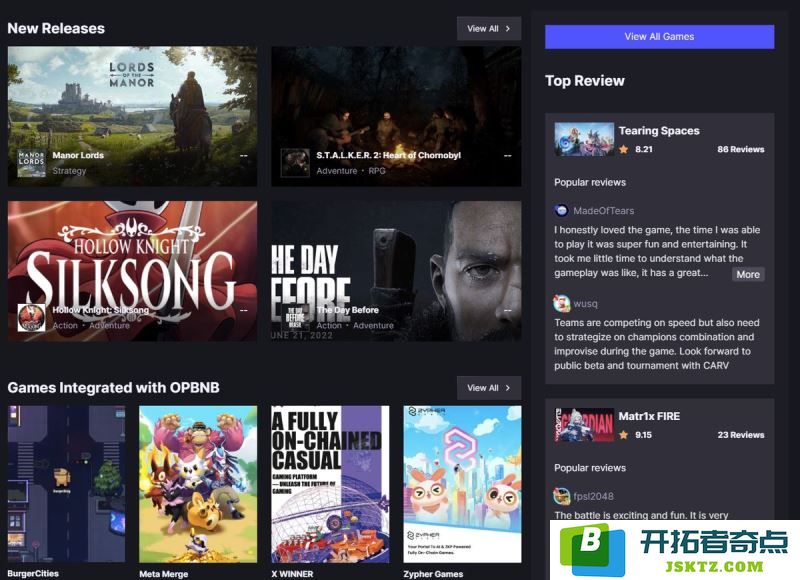This screenshot has height=580, width=800.
Task: Click the View All Games button
Action: pyautogui.click(x=659, y=37)
